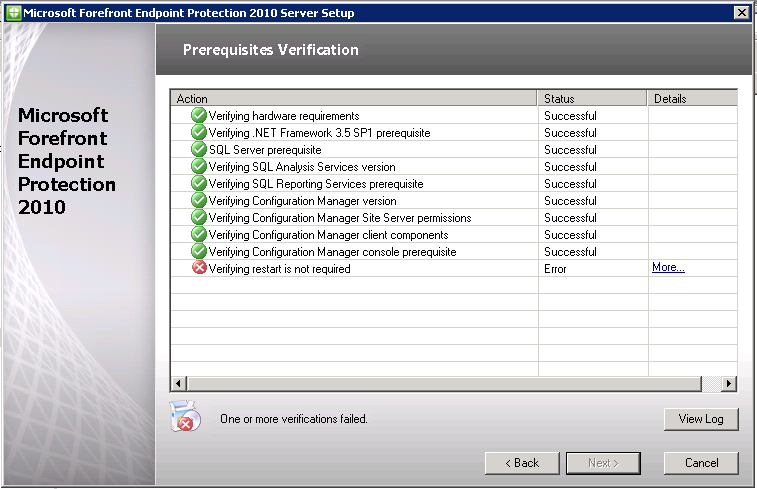Open the View Log button

tap(701, 419)
